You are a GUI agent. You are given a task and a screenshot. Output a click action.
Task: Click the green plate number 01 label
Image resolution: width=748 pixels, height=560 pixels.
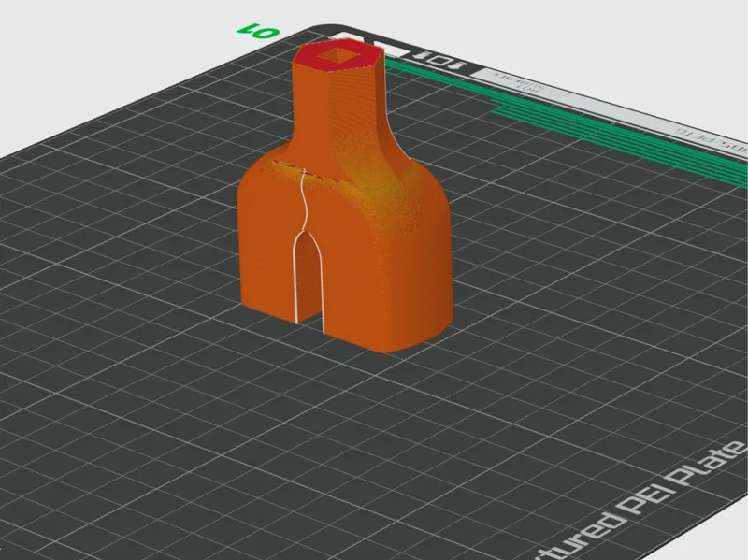click(259, 32)
